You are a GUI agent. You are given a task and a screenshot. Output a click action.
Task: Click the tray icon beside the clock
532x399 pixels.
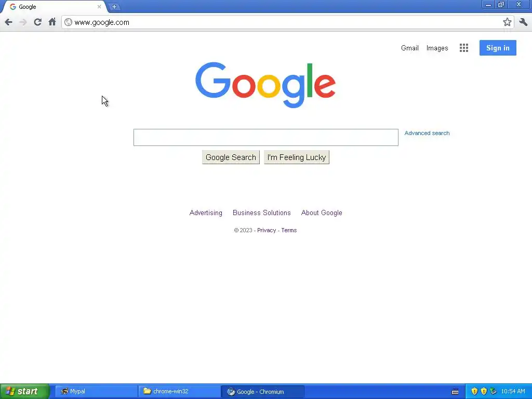click(494, 392)
